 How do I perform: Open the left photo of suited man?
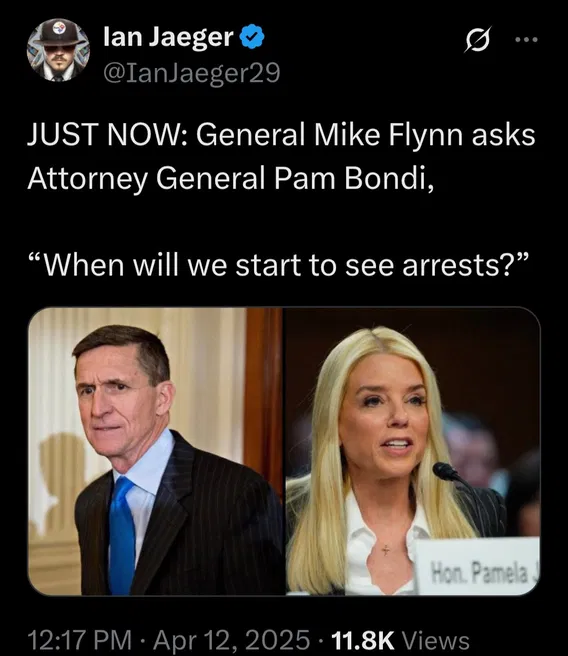pos(155,451)
